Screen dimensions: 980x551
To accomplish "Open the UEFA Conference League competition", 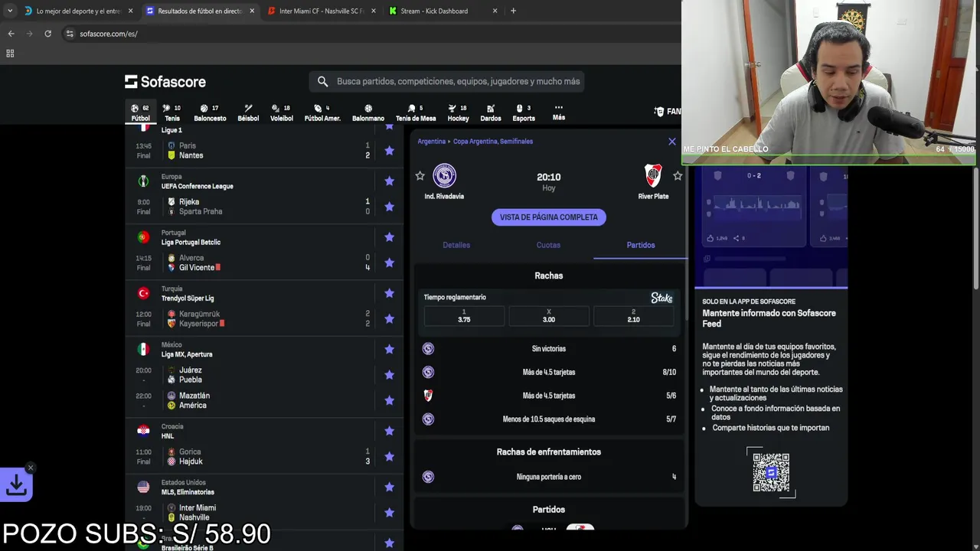I will [x=197, y=186].
